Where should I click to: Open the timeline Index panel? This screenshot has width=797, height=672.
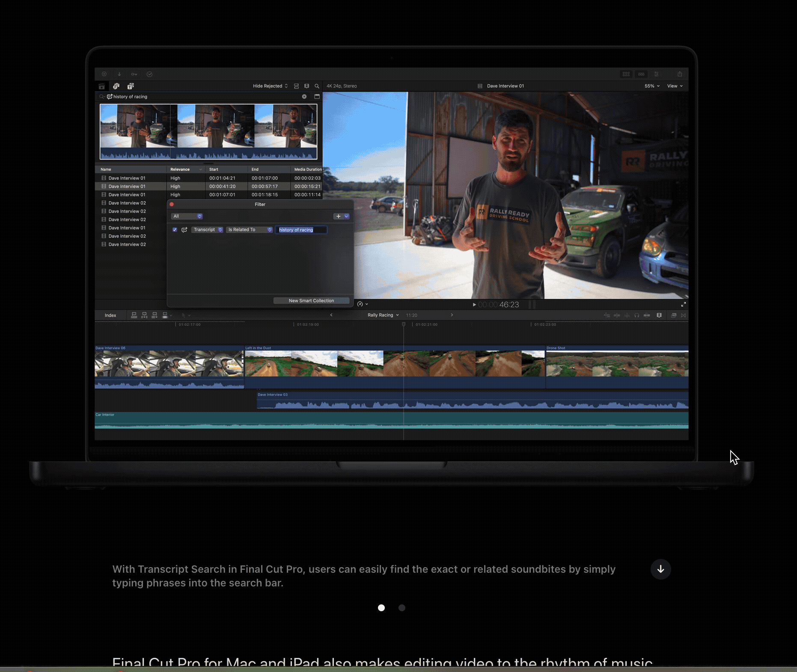(x=110, y=315)
